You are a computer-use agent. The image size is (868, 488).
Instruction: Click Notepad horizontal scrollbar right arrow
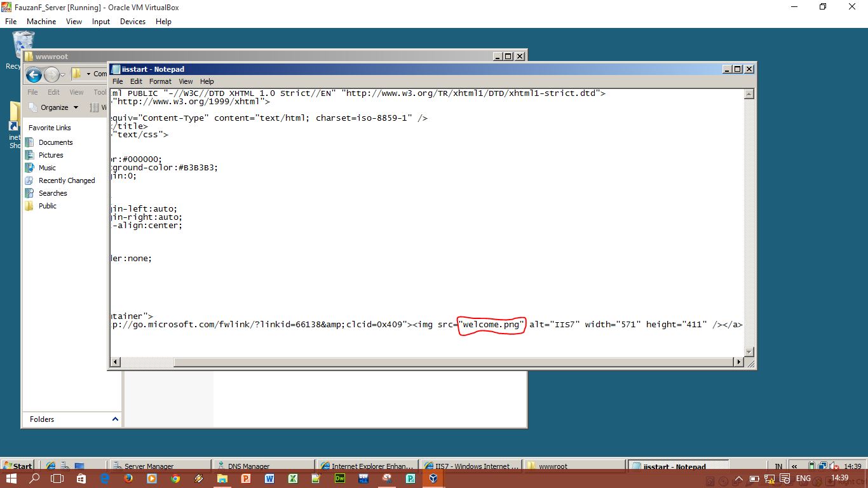tap(738, 362)
